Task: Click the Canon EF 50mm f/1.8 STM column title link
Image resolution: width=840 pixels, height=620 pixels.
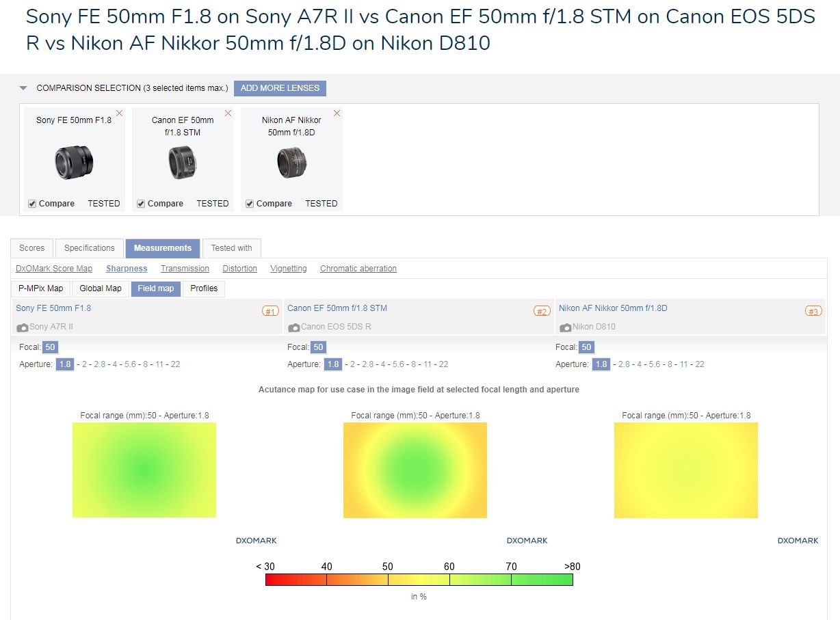Action: pyautogui.click(x=337, y=308)
